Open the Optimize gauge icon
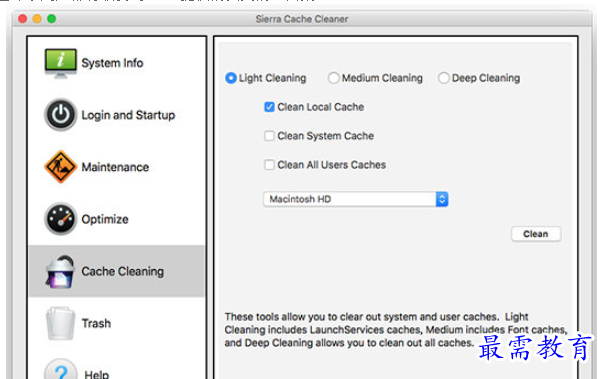Image resolution: width=600 pixels, height=379 pixels. point(60,219)
